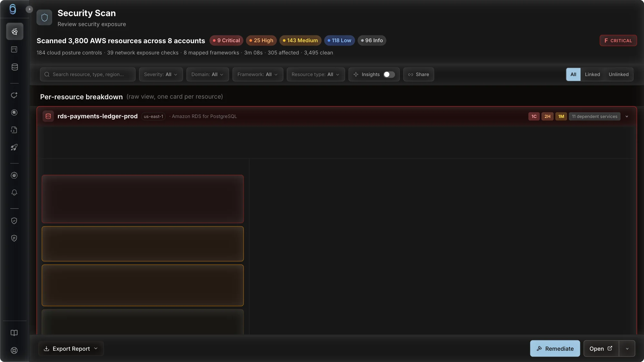644x362 pixels.
Task: Click the 11 dependent services chip
Action: click(x=594, y=116)
